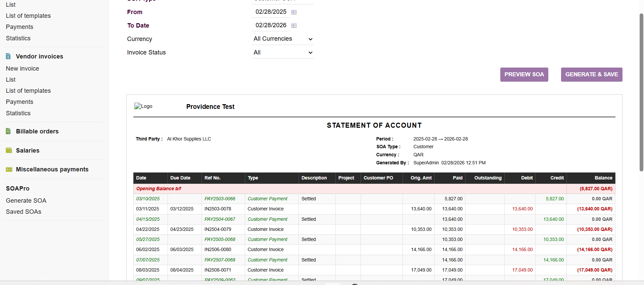This screenshot has width=644, height=285.
Task: Open Vendor invoices New invoice link
Action: pyautogui.click(x=22, y=69)
